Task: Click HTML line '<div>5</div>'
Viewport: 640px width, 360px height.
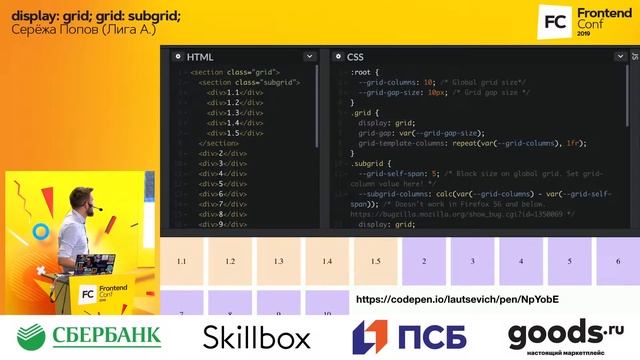Action: coord(223,184)
